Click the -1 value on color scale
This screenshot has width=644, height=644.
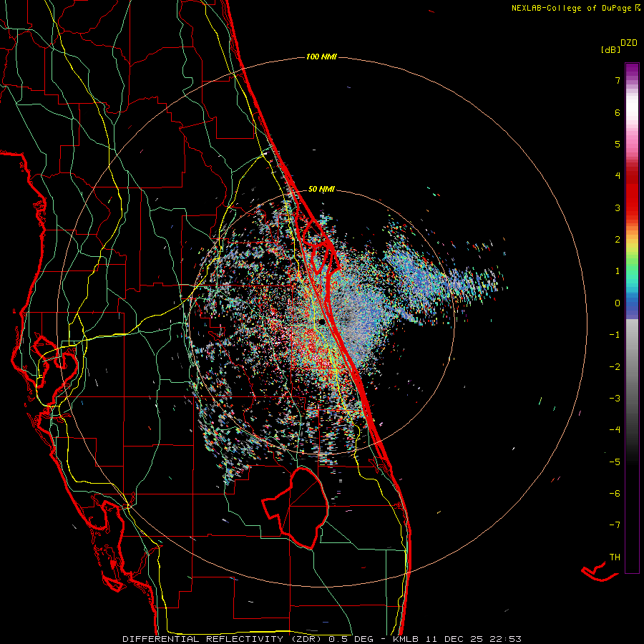coord(615,335)
